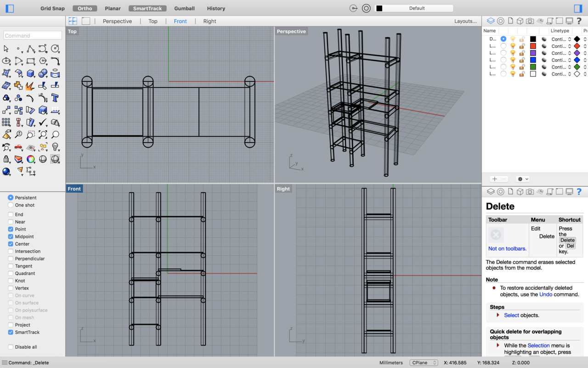This screenshot has height=368, width=588.
Task: Uncheck the Midpoint object snap
Action: tap(11, 236)
